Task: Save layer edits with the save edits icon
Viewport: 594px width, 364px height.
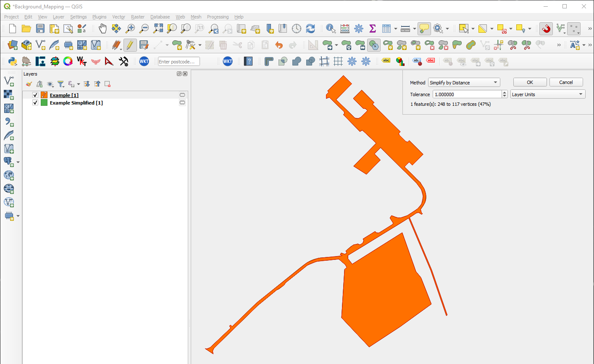Action: (145, 45)
